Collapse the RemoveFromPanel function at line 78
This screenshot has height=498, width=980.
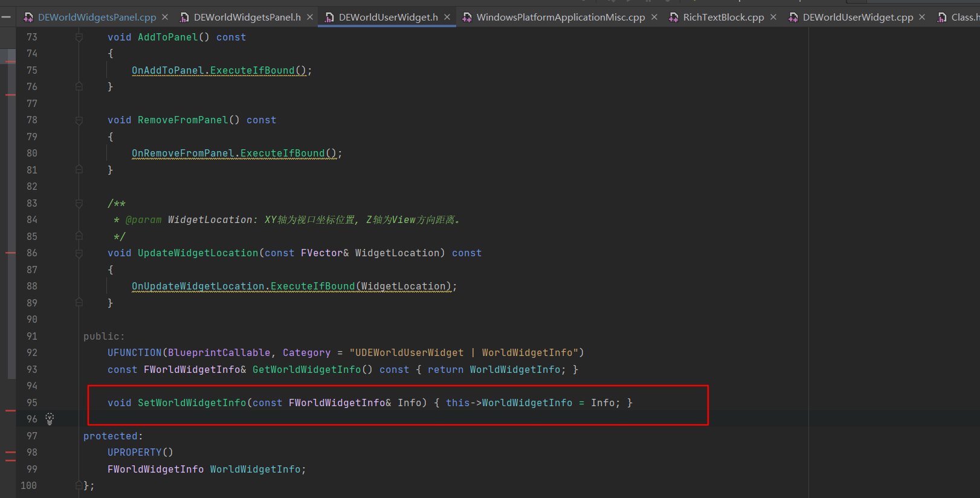tap(79, 120)
